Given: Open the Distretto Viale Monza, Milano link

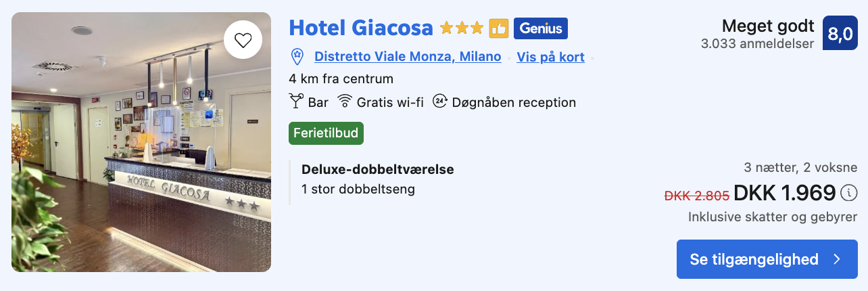Looking at the screenshot, I should [x=408, y=57].
